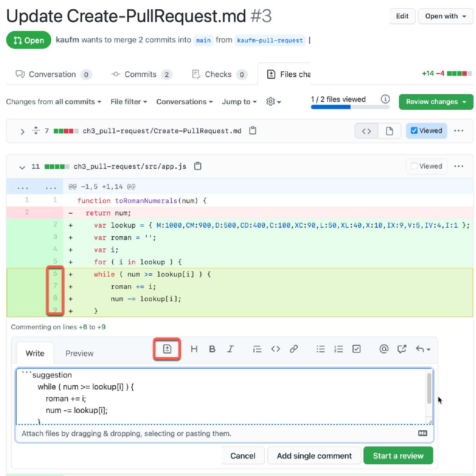Select the Write tab
The height and width of the screenshot is (476, 476).
pyautogui.click(x=35, y=353)
